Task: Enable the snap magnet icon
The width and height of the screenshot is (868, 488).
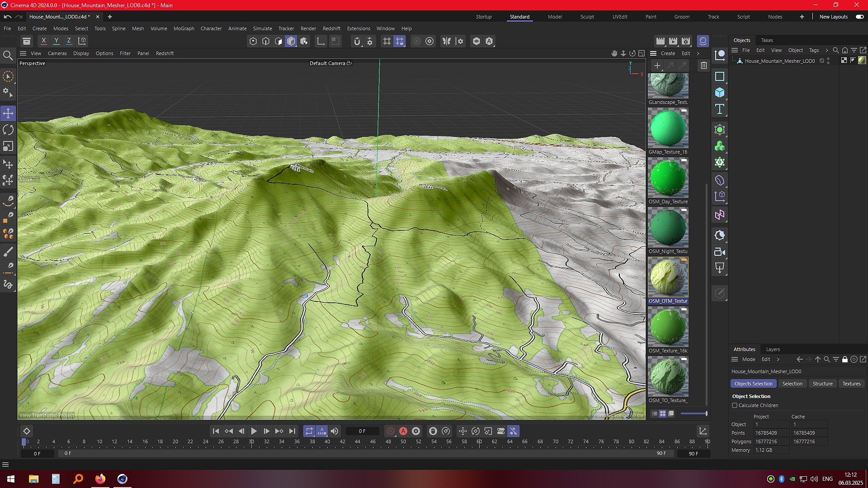Action: (x=357, y=41)
